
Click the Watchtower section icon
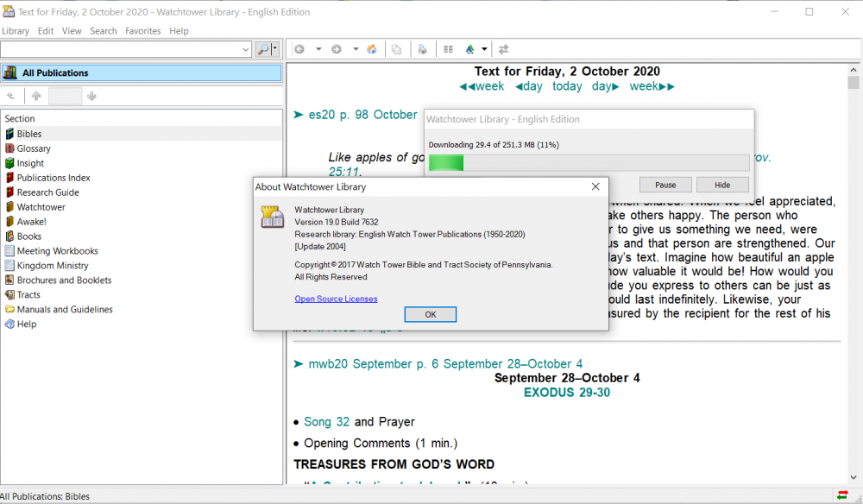pos(9,207)
